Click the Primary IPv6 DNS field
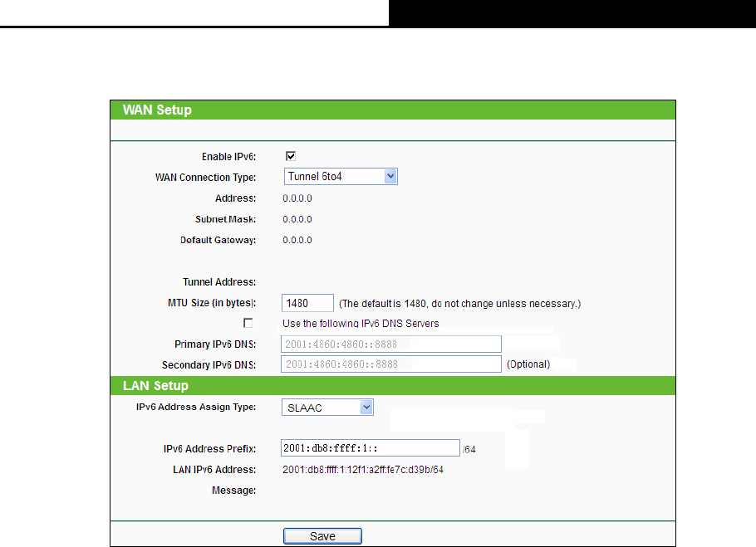This screenshot has width=756, height=547. pos(391,344)
